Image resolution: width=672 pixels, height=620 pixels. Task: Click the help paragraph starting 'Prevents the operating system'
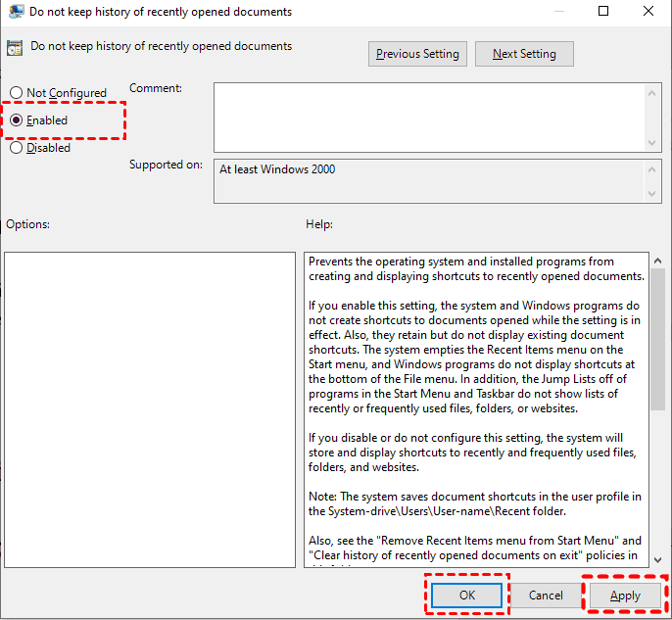tap(476, 268)
